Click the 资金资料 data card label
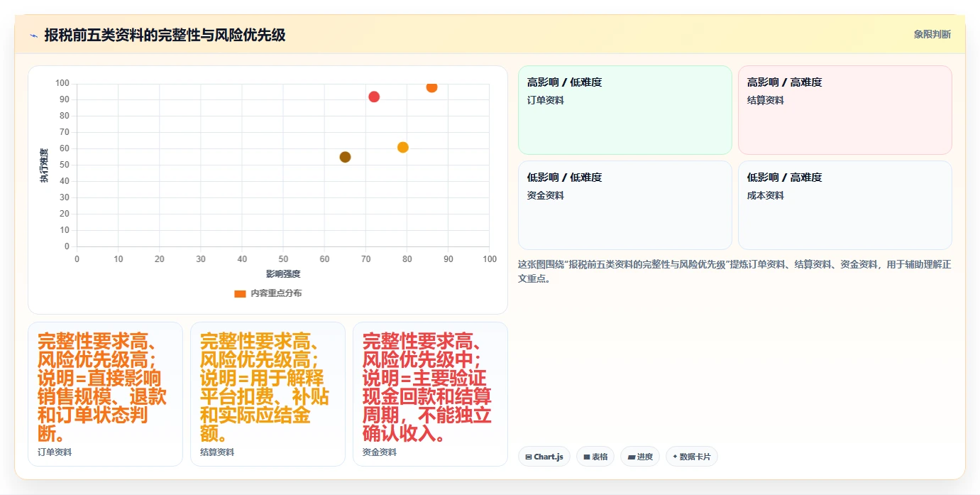The height and width of the screenshot is (495, 980). [380, 452]
